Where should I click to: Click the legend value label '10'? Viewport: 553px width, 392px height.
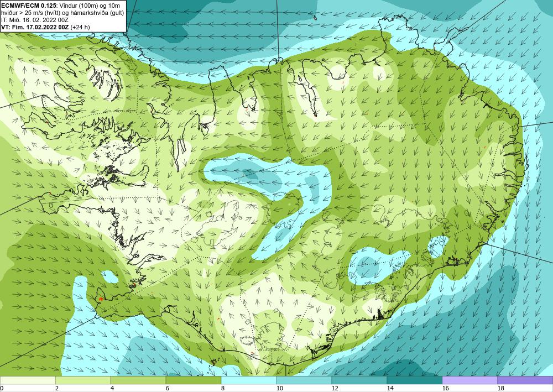point(279,389)
